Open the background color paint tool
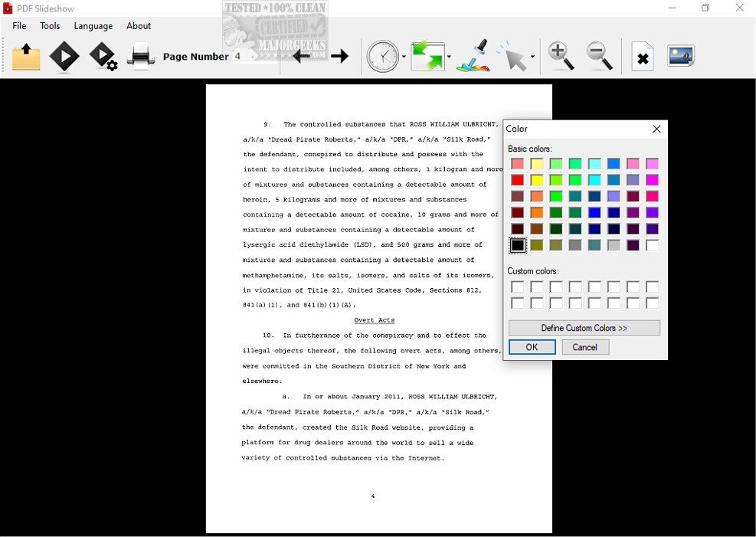The height and width of the screenshot is (537, 756). tap(473, 56)
